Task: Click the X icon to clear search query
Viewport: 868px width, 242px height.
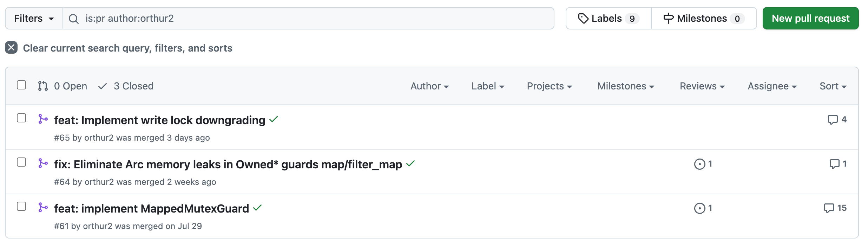Action: [11, 48]
